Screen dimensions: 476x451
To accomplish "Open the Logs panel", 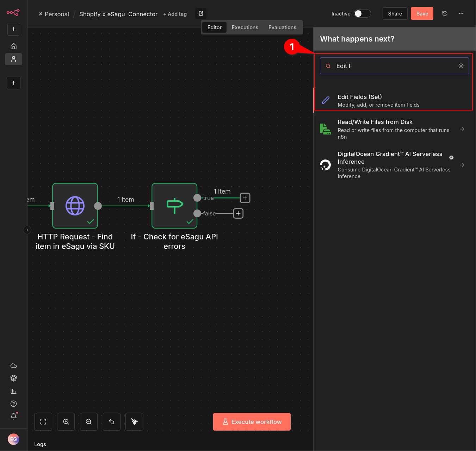I will pos(40,444).
